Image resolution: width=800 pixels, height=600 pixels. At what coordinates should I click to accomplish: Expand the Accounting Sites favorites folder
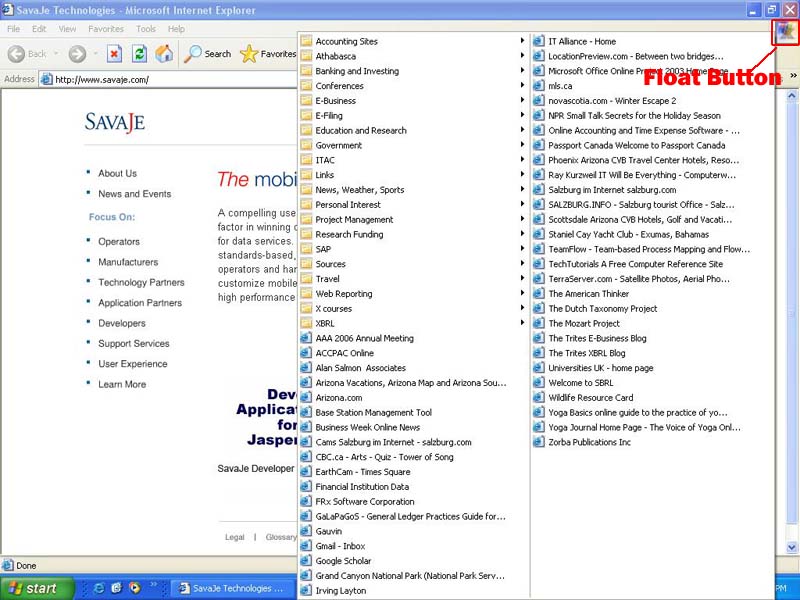tap(346, 42)
